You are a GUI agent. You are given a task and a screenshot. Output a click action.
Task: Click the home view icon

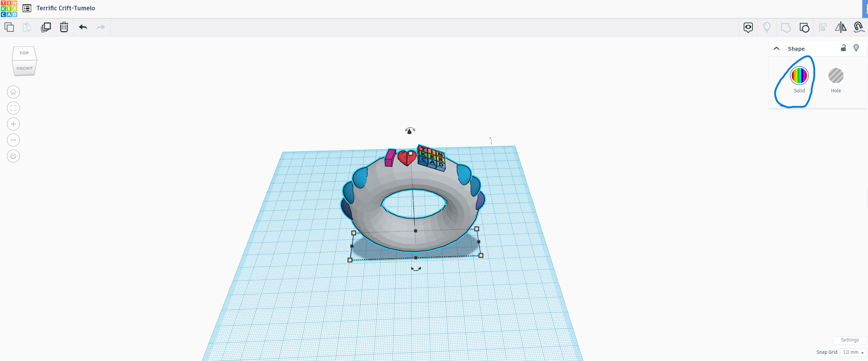click(x=13, y=92)
